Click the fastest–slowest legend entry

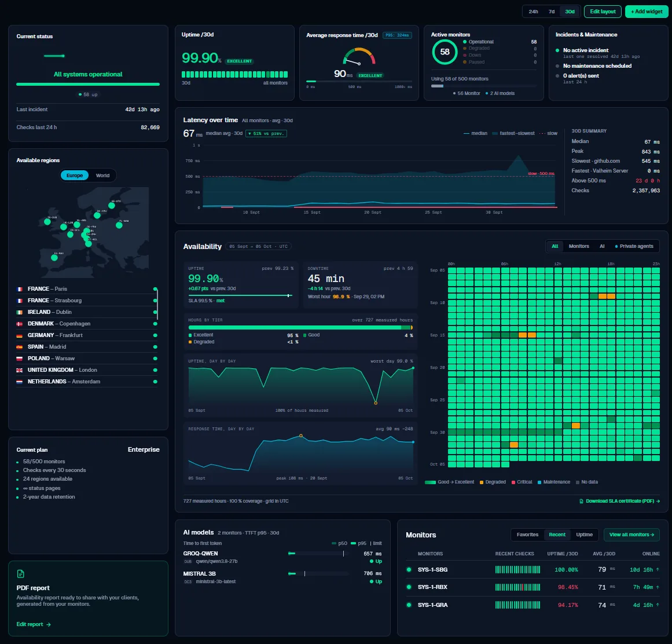[513, 133]
